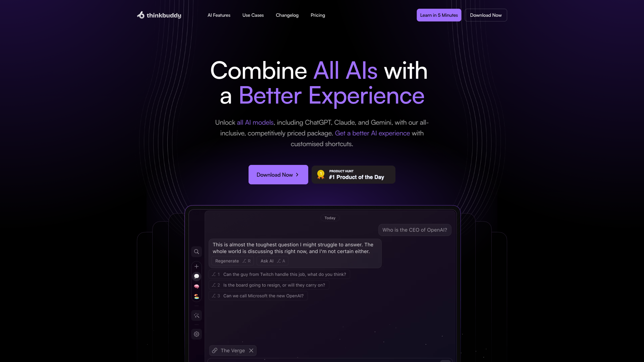
Task: Click Pricing navigation link
Action: pos(318,15)
